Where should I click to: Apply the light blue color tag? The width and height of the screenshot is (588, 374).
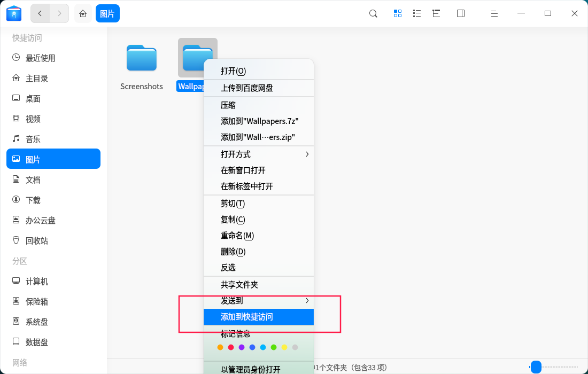[x=263, y=347]
